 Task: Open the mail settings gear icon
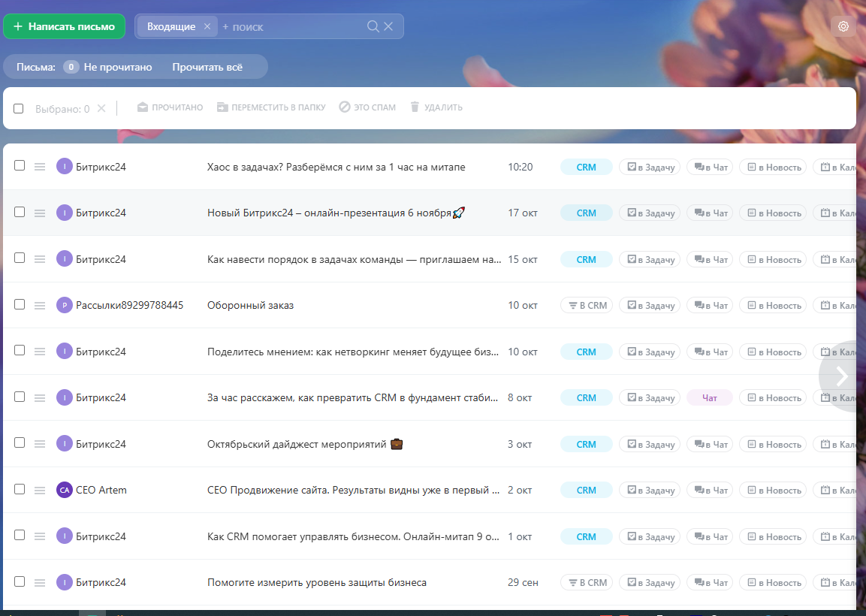coord(843,26)
